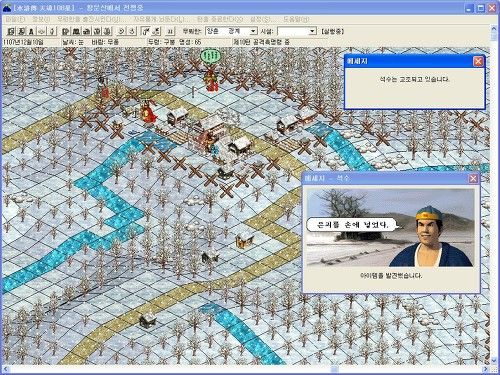The width and height of the screenshot is (500, 375).
Task: Click the fourth icon in the toolbar's first group
Action: (41, 31)
